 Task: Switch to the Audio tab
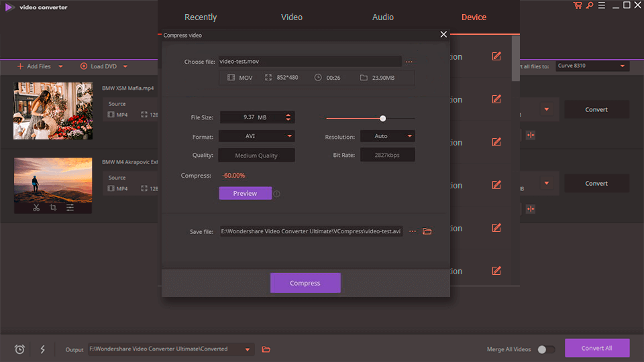click(x=383, y=17)
